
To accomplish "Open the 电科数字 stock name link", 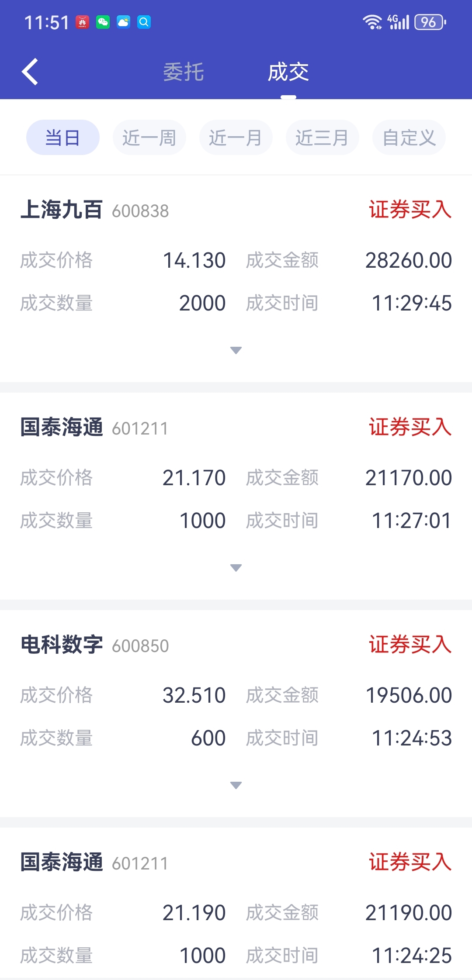I will 62,645.
